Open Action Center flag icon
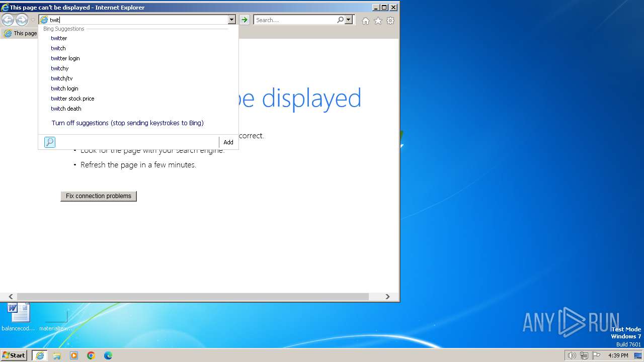 click(596, 355)
